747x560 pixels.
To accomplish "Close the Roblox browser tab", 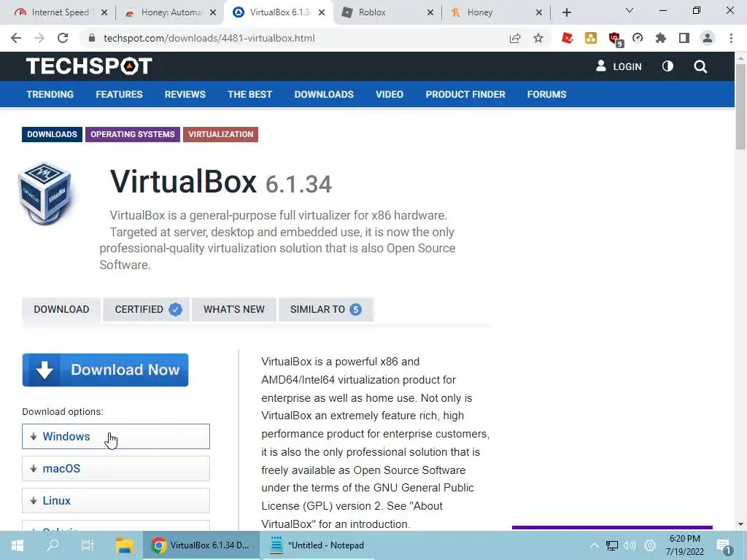I will [x=430, y=12].
